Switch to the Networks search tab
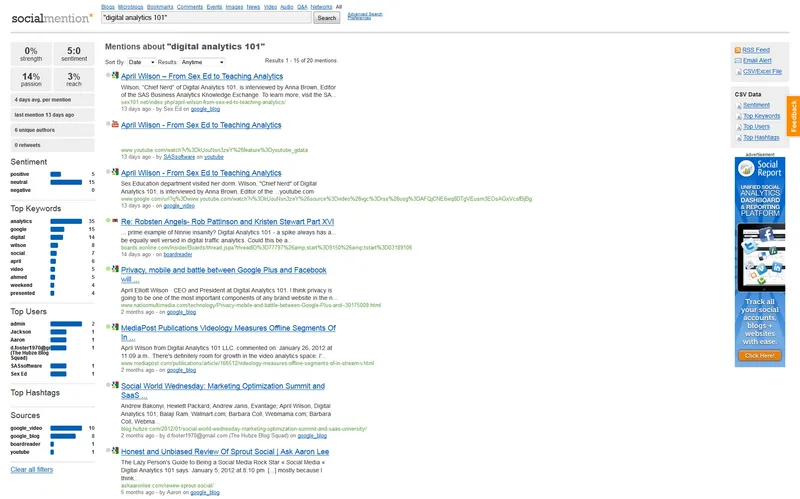Viewport: 800px width, 499px height. (x=321, y=7)
